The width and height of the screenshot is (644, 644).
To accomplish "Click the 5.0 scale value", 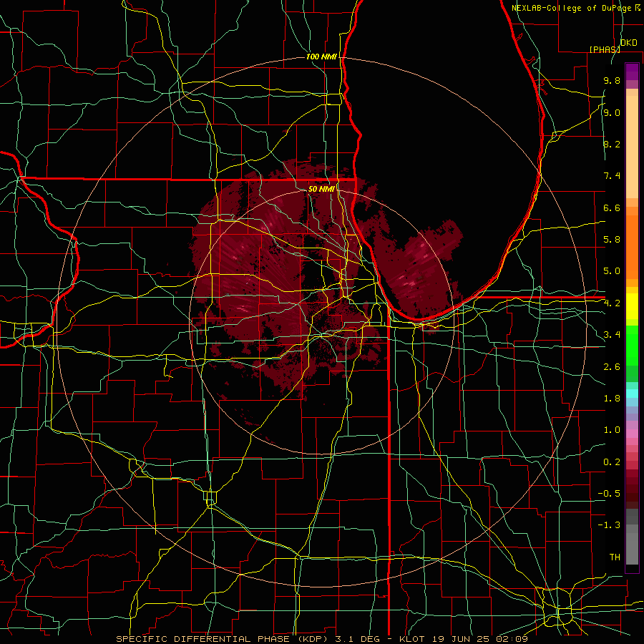I will tap(612, 271).
